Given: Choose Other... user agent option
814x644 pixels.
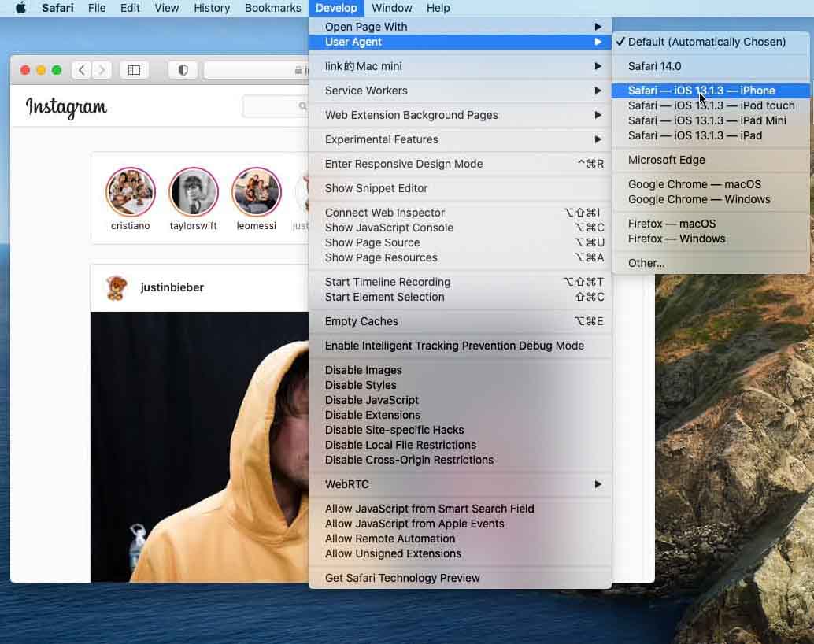Looking at the screenshot, I should coord(711,263).
